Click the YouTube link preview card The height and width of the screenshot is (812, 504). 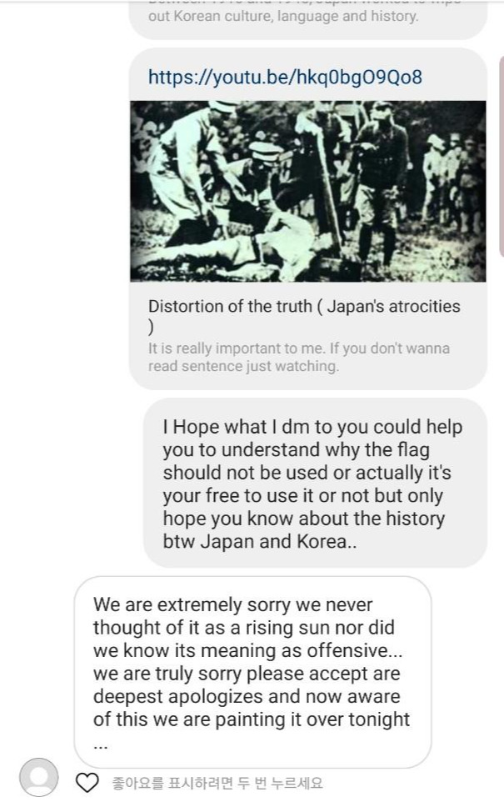click(308, 218)
